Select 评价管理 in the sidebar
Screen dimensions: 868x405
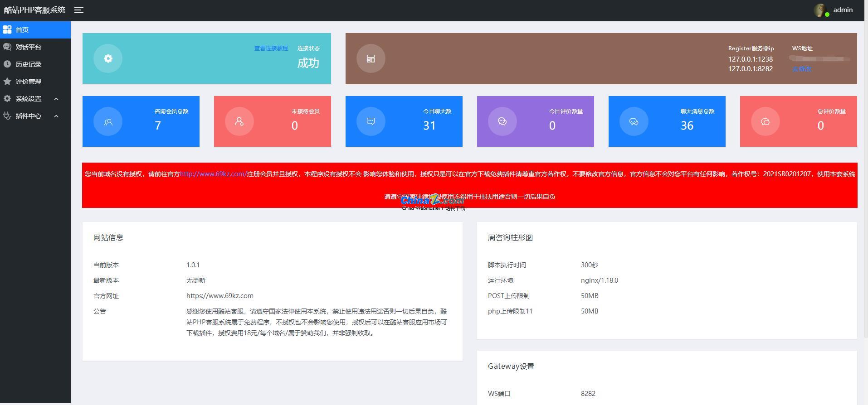(28, 82)
